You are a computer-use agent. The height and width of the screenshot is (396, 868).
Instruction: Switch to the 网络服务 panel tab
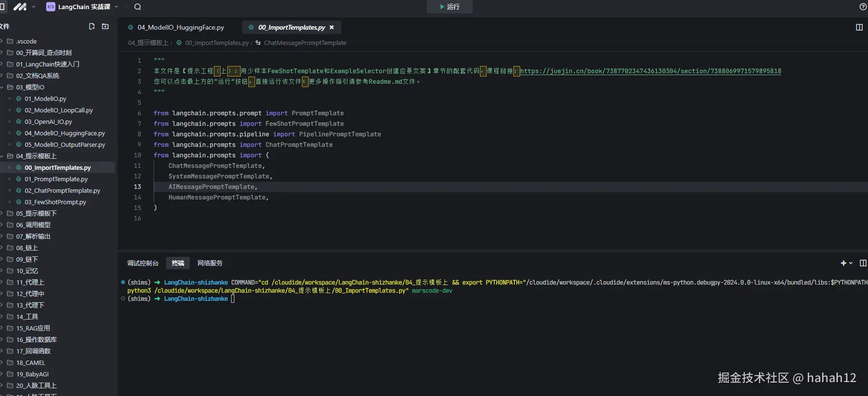[x=210, y=263]
